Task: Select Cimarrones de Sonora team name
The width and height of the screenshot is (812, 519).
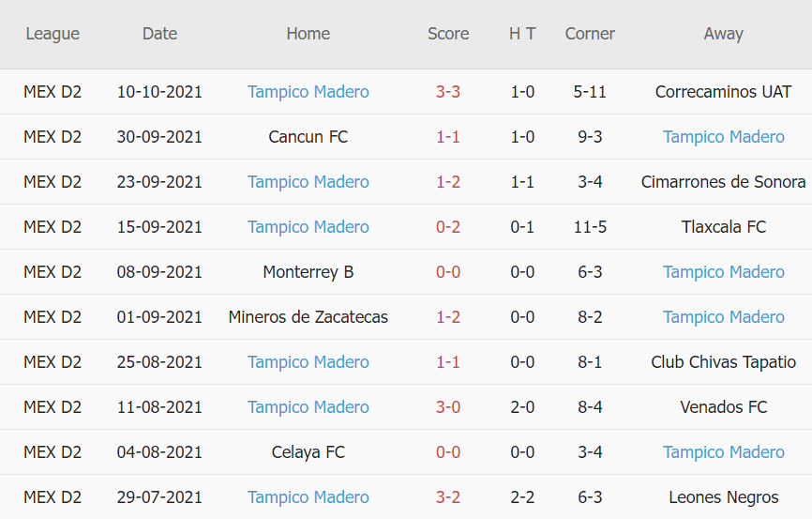Action: 723,182
